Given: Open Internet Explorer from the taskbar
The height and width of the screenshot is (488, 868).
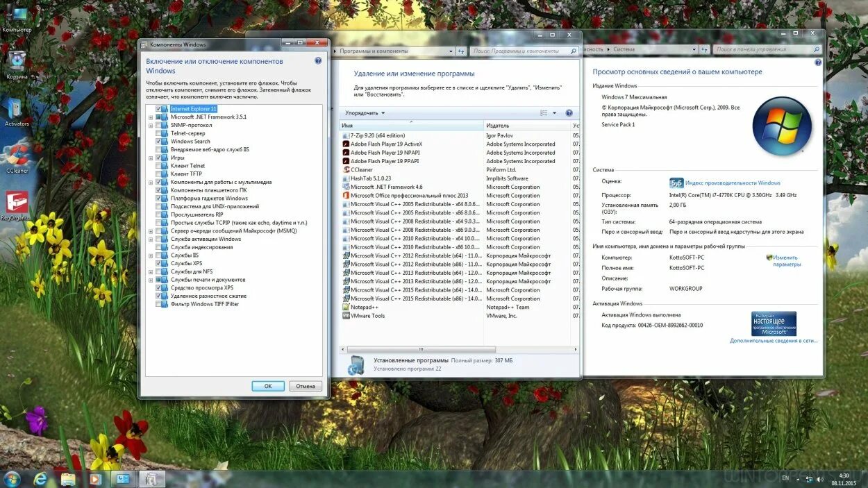Looking at the screenshot, I should tap(40, 478).
